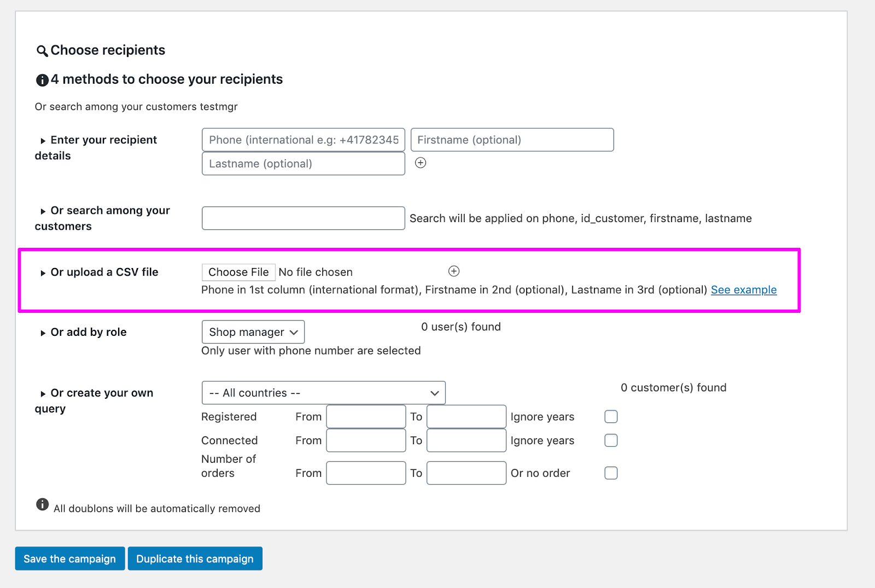Open the All countries dropdown

coord(324,393)
